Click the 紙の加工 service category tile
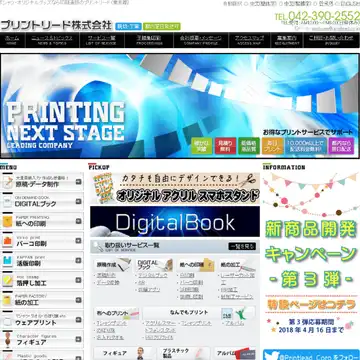This screenshot has width=360, height=360. click(x=237, y=265)
